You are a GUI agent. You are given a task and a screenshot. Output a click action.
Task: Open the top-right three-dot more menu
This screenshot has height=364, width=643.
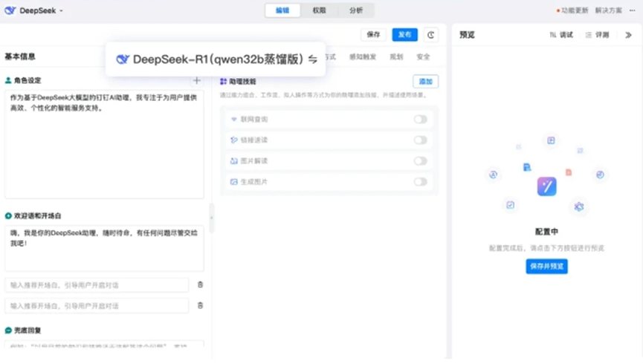click(x=633, y=10)
